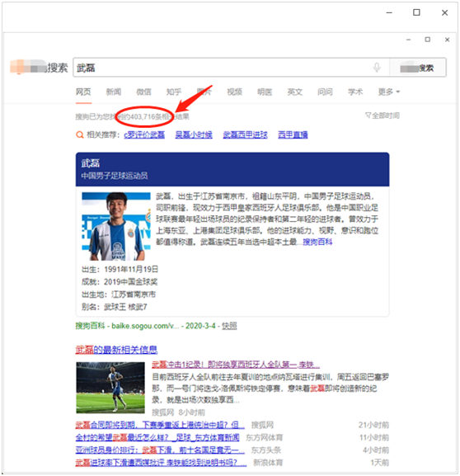Open news headline 武磊冲击1纪录

(x=236, y=365)
